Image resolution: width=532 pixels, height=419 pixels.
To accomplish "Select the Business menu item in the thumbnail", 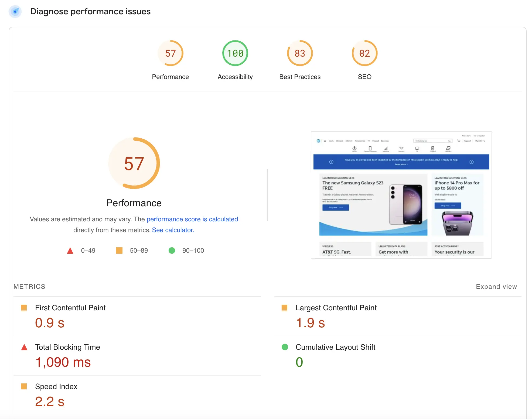I will pos(385,141).
